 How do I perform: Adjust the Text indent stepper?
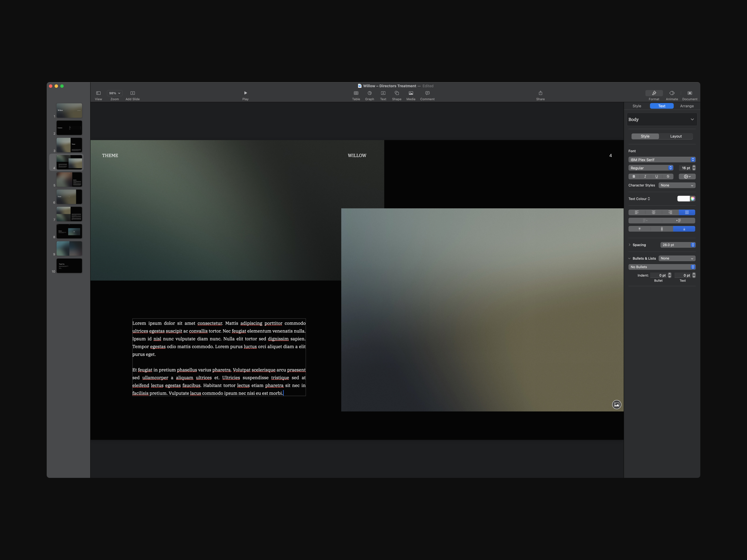[694, 275]
